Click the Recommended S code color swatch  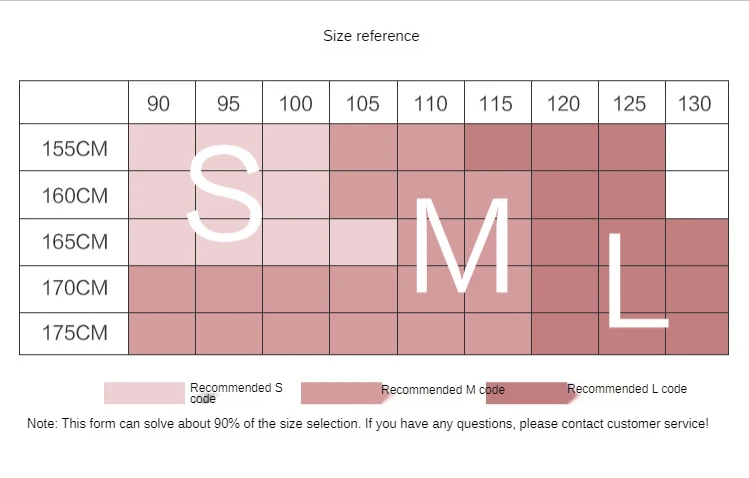pyautogui.click(x=144, y=393)
